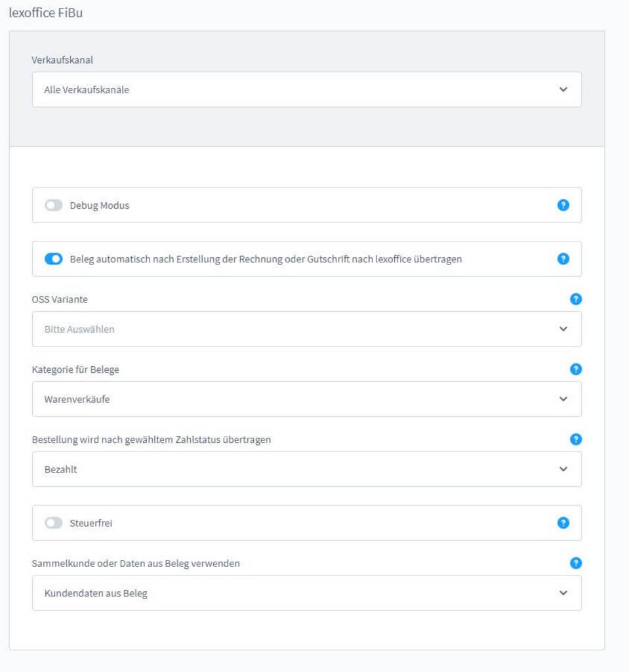The height and width of the screenshot is (672, 629).
Task: Click the 'Beleg automatisch nach Erstellung' label text
Action: point(266,259)
